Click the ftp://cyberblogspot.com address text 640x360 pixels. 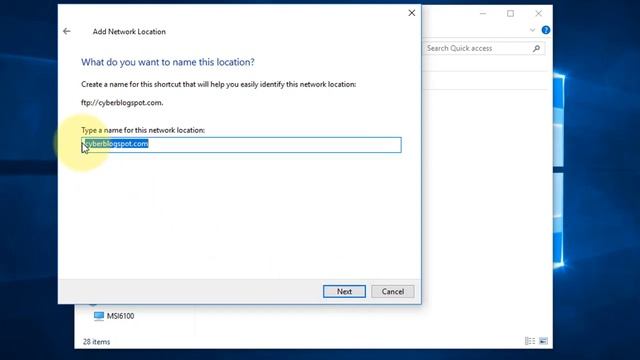click(122, 103)
